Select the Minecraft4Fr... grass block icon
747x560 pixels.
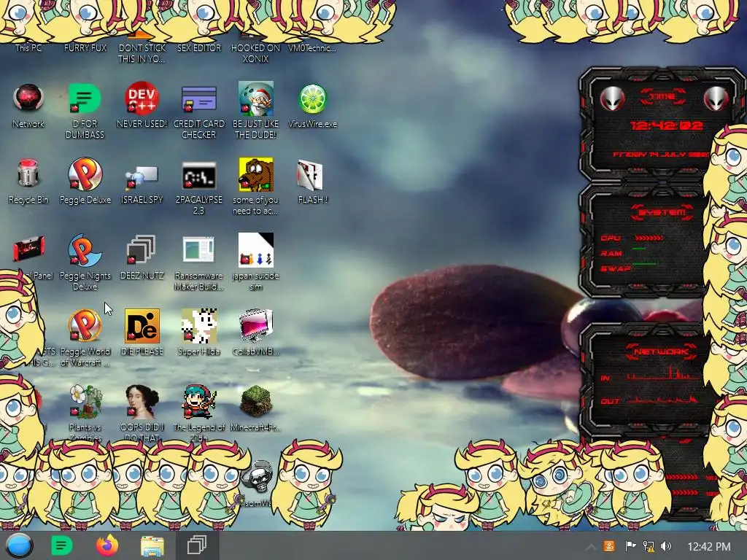tap(256, 401)
